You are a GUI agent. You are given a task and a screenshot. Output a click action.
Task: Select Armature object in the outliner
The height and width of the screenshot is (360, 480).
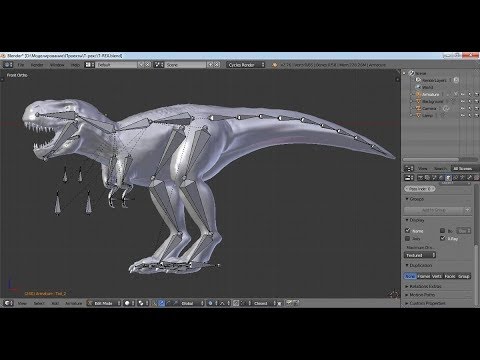coord(431,94)
